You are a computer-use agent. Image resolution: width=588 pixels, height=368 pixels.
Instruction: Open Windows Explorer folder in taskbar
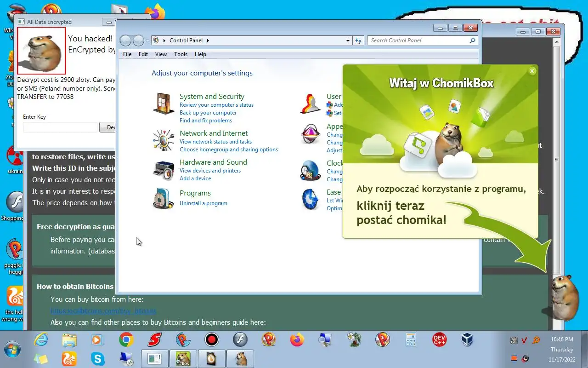coord(69,340)
